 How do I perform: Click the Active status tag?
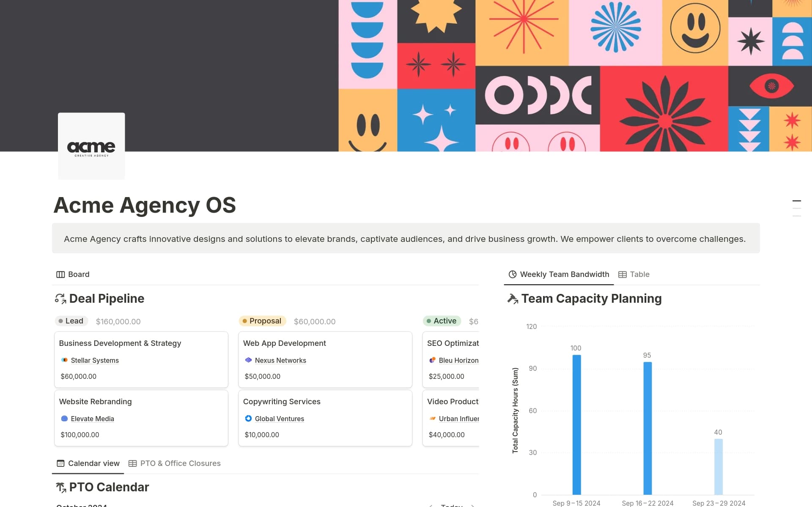pos(442,321)
